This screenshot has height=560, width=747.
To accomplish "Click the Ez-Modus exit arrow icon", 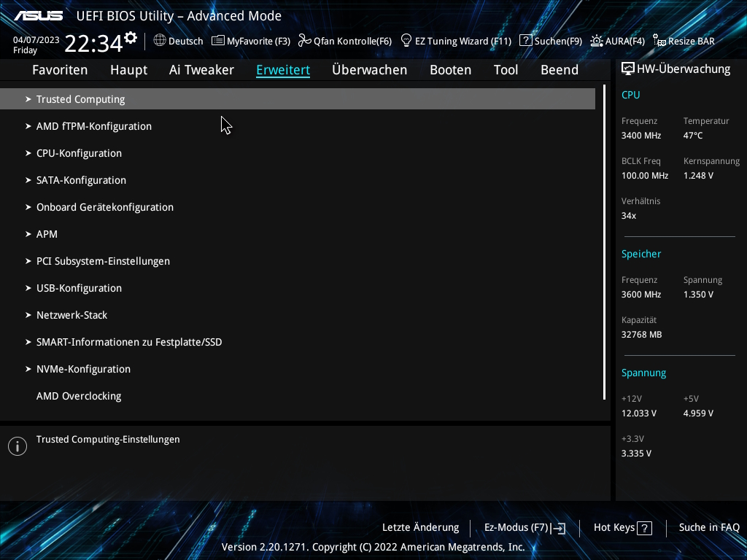I will click(558, 528).
